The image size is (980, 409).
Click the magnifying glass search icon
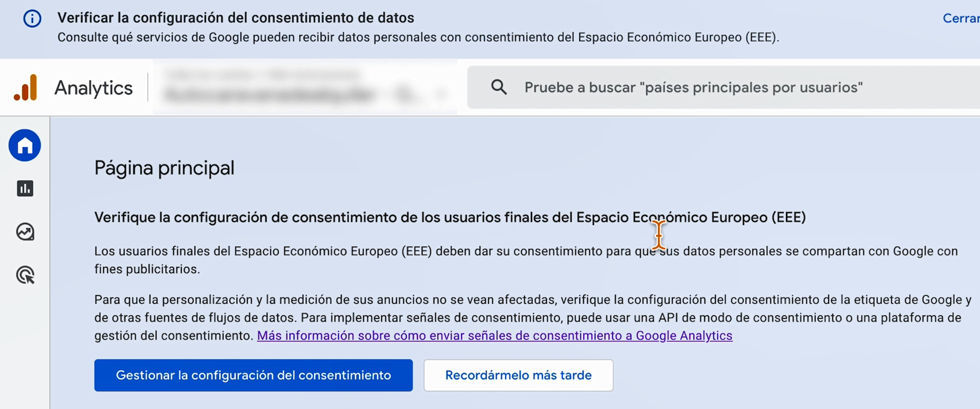(x=499, y=87)
